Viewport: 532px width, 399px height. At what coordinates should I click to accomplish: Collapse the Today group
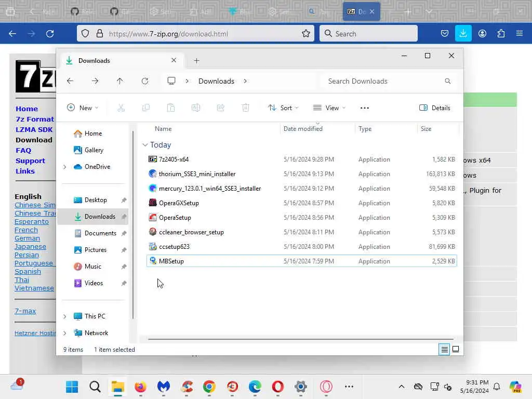(145, 145)
